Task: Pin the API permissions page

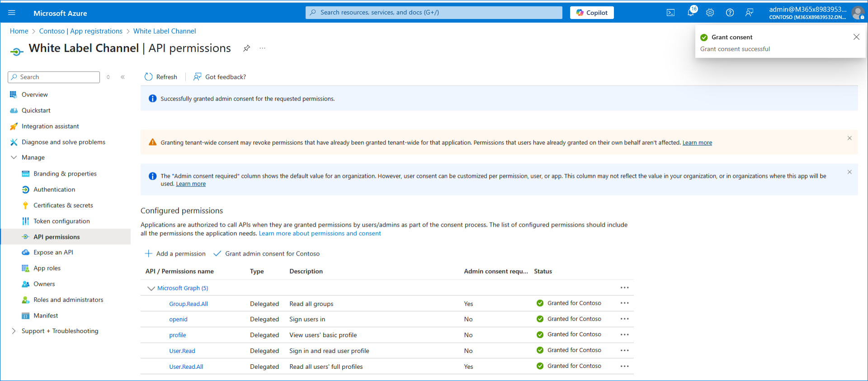Action: coord(246,48)
